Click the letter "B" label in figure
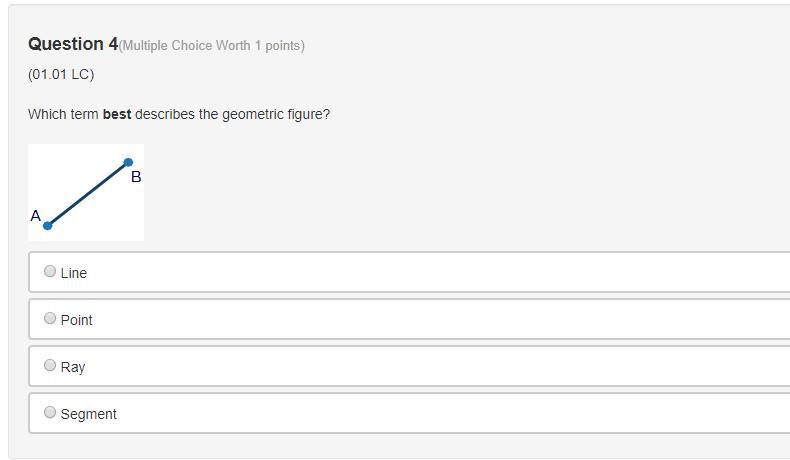 pyautogui.click(x=136, y=177)
